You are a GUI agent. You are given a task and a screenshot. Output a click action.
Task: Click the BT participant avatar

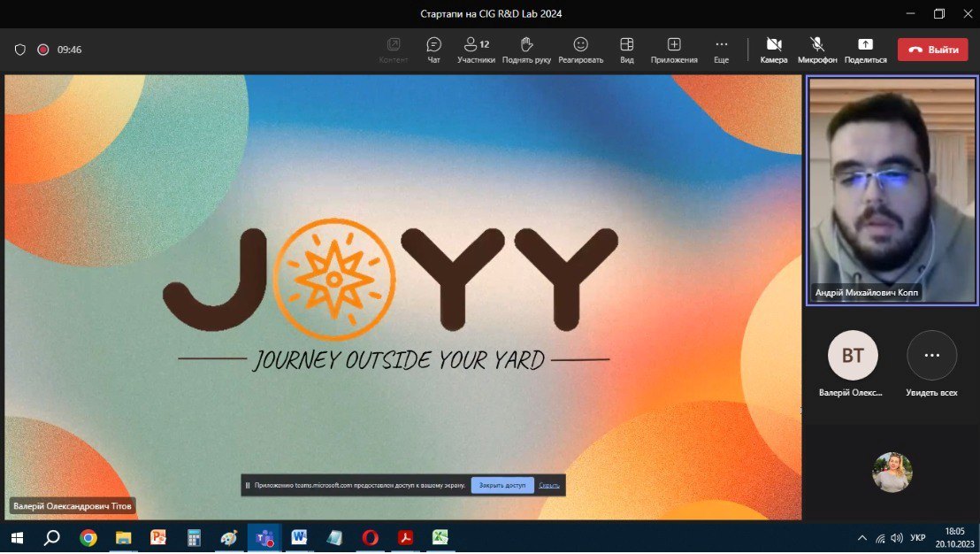click(853, 355)
